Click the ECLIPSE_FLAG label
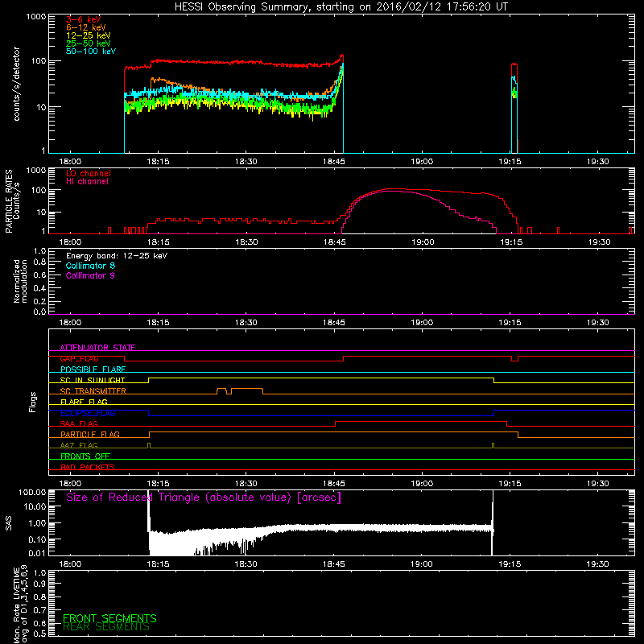Screen dimensions: 644x644 88,413
